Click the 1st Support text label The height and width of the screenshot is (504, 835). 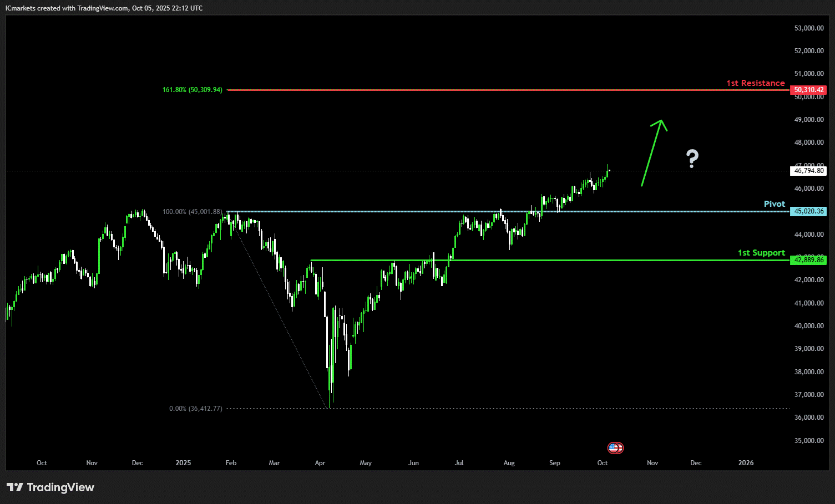761,253
